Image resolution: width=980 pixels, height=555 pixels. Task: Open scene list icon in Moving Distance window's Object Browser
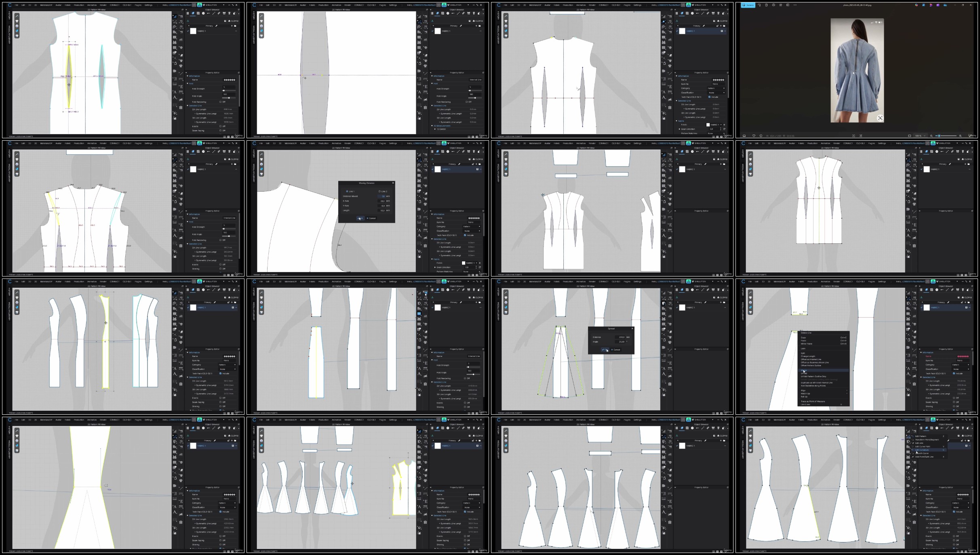[x=432, y=152]
